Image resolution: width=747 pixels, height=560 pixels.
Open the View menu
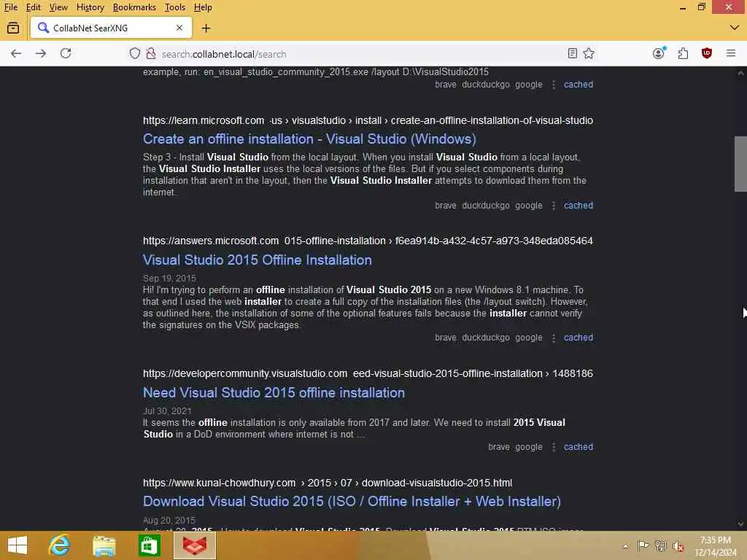coord(58,7)
